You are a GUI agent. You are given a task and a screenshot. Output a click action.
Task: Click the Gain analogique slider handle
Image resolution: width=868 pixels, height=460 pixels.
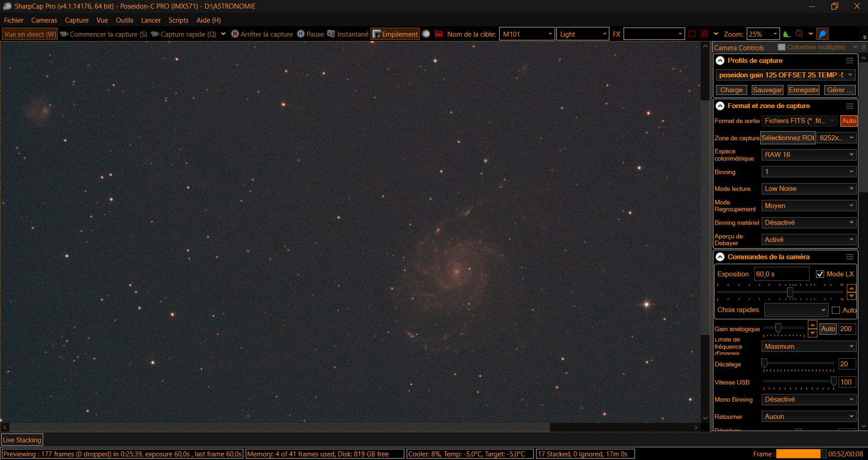(778, 328)
